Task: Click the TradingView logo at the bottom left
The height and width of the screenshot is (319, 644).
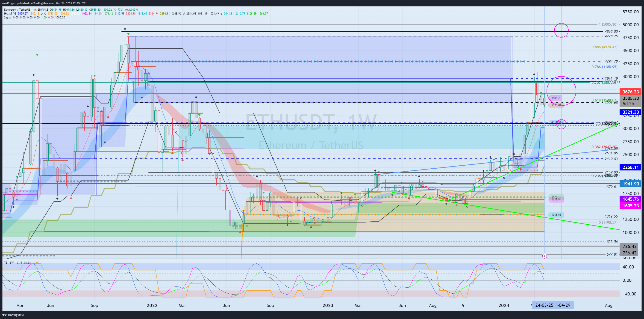Action: pyautogui.click(x=13, y=315)
